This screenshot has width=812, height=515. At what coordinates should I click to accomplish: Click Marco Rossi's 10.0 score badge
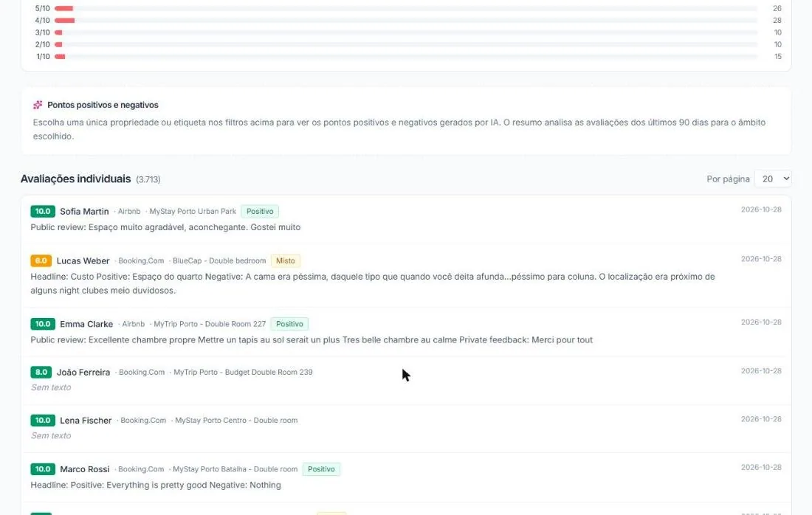point(43,469)
